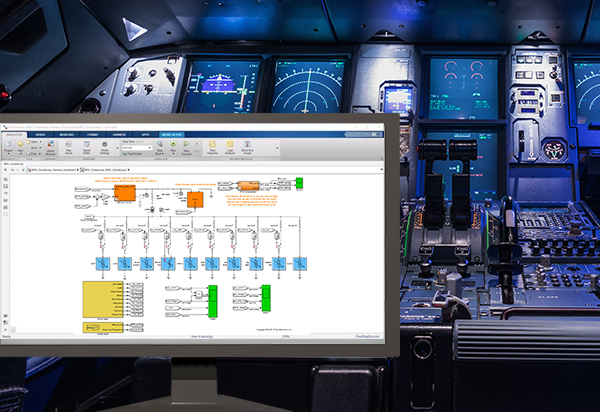Click the View 4 warnings link

tap(198, 338)
